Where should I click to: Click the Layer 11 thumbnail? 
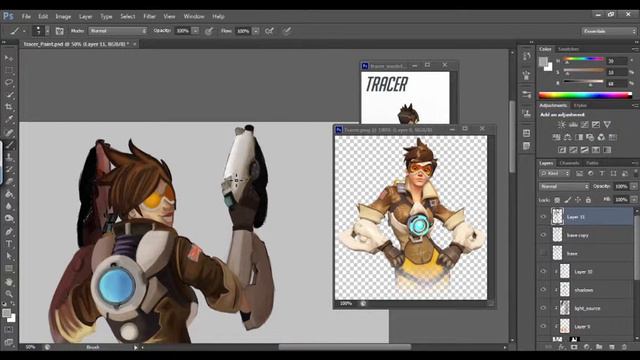[557, 217]
